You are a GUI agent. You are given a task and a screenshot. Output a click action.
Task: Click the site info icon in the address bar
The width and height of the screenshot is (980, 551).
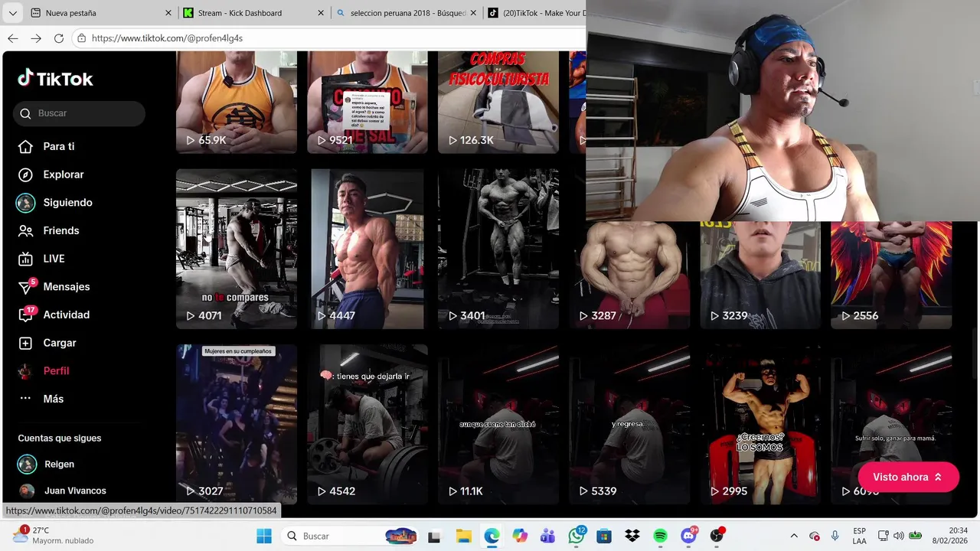coord(81,37)
